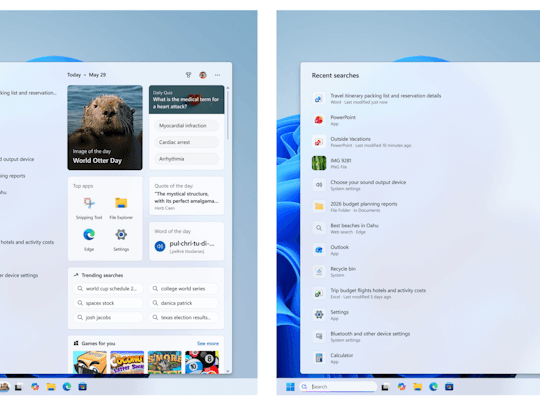Open 'Choose your sound output device' entry
The height and width of the screenshot is (405, 540).
[368, 182]
